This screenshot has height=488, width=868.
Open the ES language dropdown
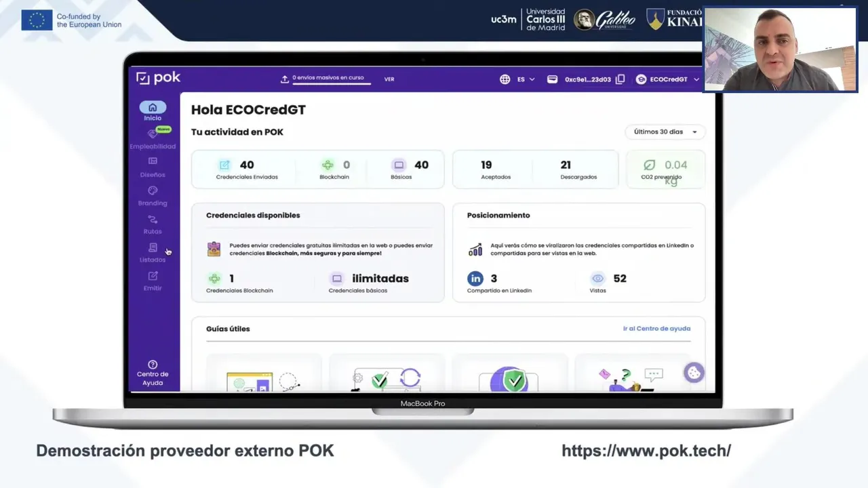pos(526,79)
